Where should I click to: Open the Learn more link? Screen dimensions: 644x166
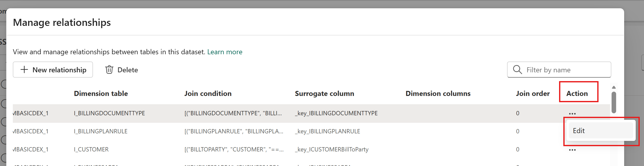[225, 52]
